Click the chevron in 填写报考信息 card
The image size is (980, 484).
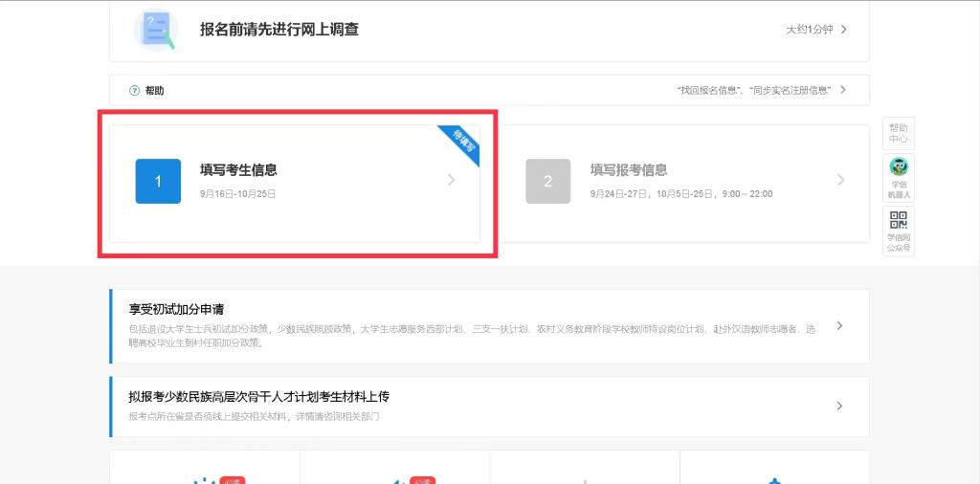pos(840,180)
